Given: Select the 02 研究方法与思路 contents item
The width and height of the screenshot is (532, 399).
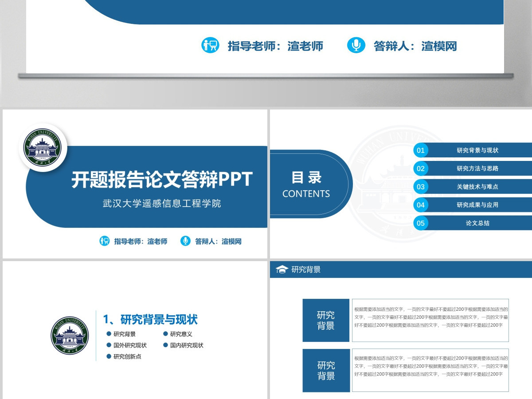Looking at the screenshot, I should (x=473, y=168).
